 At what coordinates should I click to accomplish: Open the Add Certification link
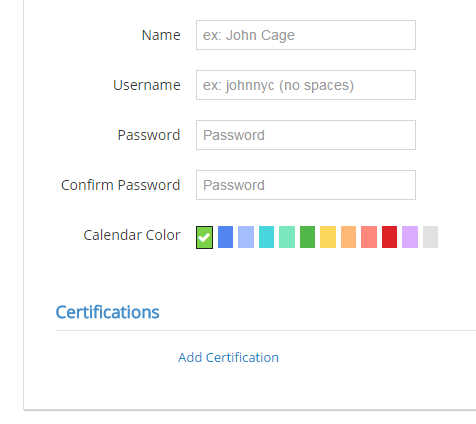(228, 358)
